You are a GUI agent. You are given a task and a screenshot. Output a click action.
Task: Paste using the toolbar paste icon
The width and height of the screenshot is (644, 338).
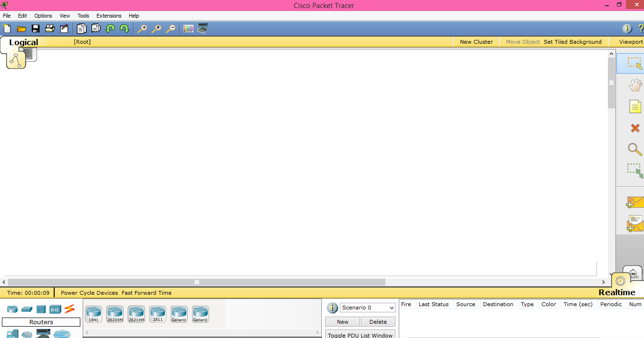[x=96, y=29]
